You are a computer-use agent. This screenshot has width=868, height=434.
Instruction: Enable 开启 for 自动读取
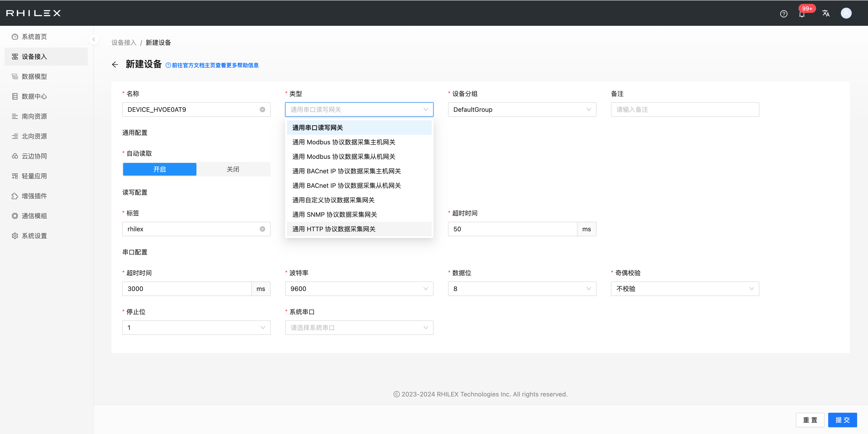159,169
